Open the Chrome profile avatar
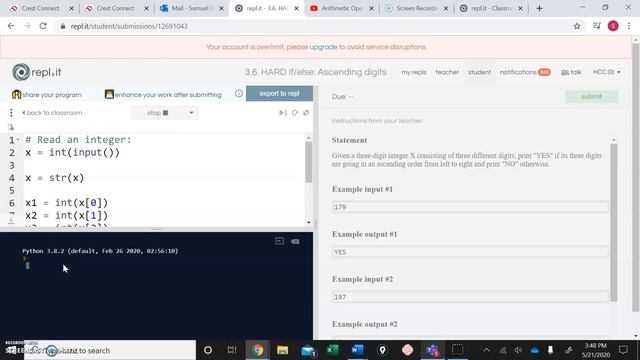Viewport: 640px width, 360px height. tap(613, 26)
